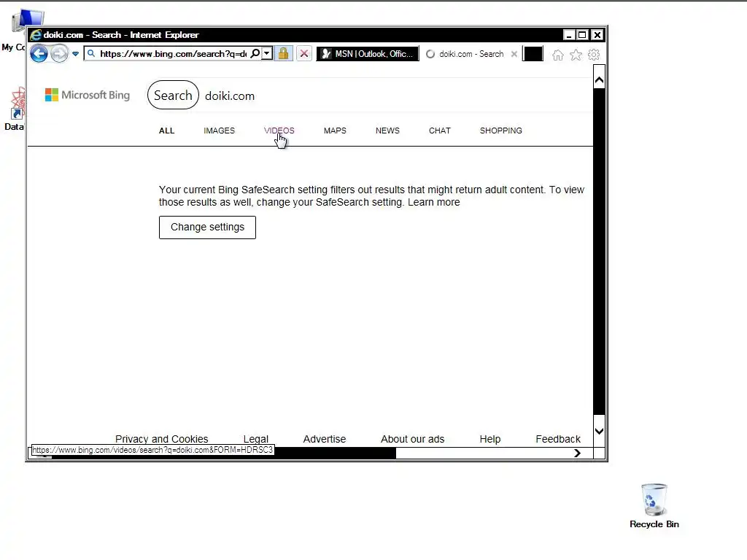Select the IMAGES results tab
Image resolution: width=747 pixels, height=560 pixels.
coord(219,131)
